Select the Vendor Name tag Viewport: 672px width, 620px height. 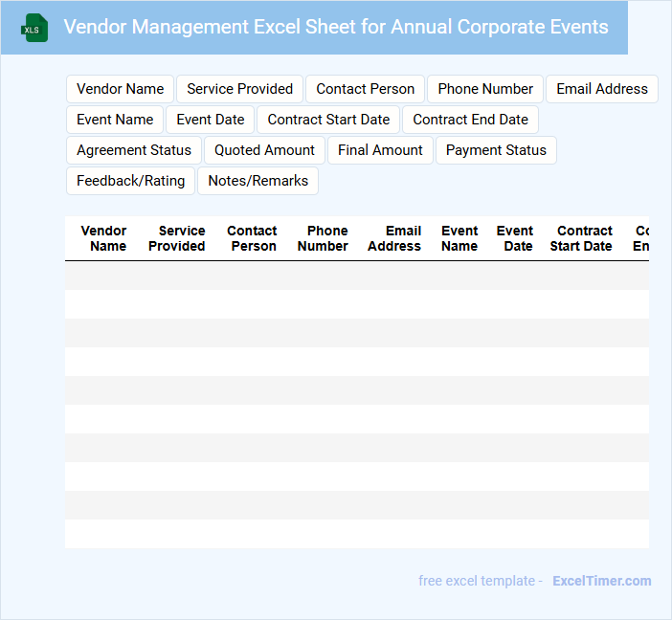[x=120, y=89]
